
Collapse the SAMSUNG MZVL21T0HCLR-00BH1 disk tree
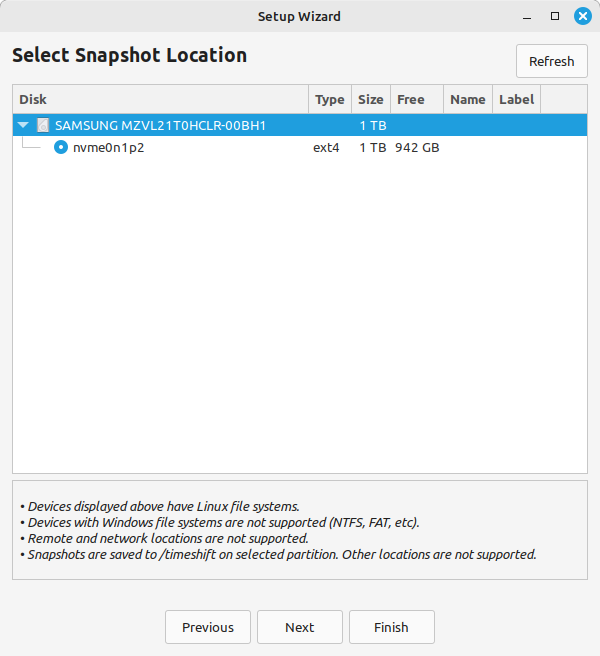[x=23, y=125]
